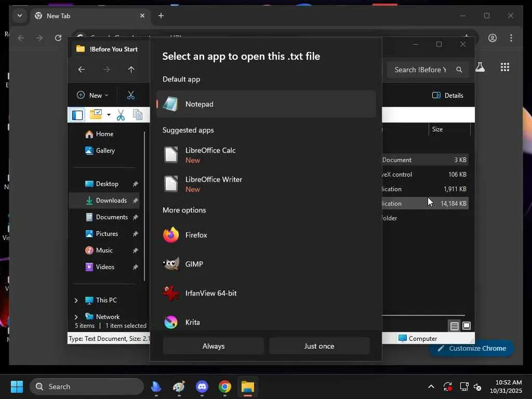The width and height of the screenshot is (532, 399).
Task: Pick GIMP to open the file
Action: 266,264
